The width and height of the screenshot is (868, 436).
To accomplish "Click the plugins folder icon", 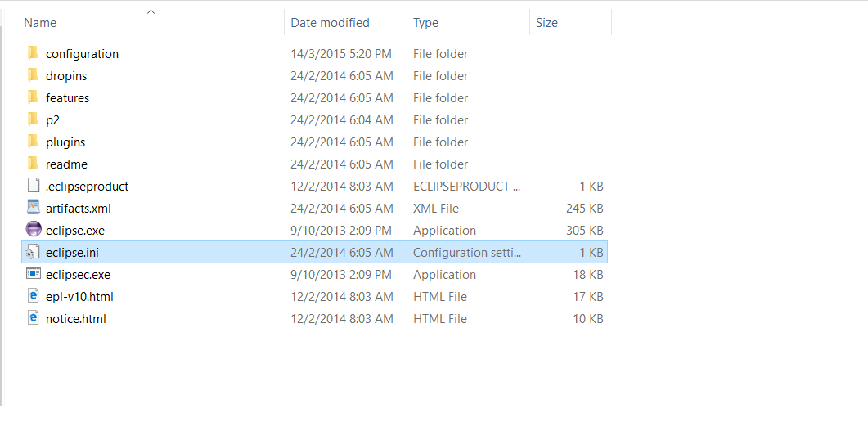I will point(34,142).
